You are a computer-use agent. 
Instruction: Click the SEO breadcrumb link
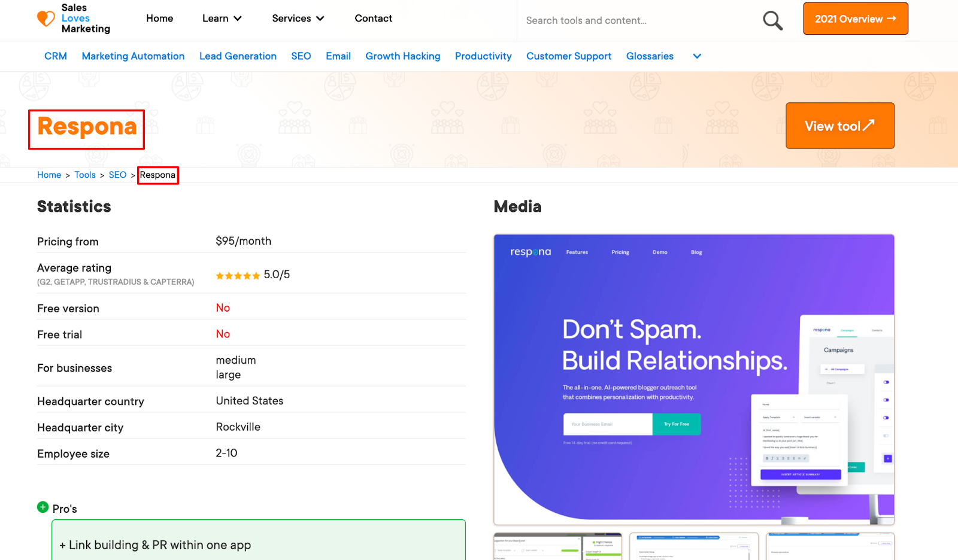117,175
